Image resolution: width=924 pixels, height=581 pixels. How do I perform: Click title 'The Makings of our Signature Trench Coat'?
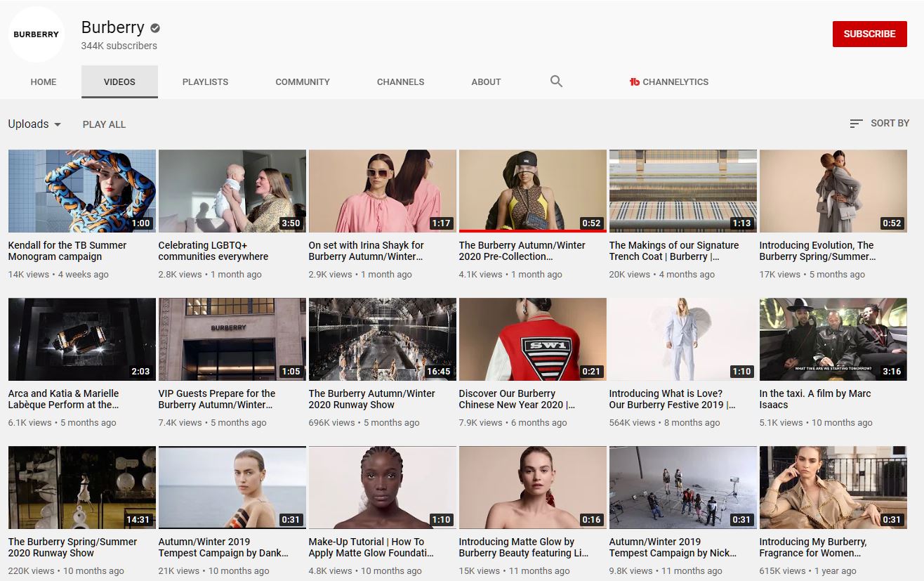(x=674, y=251)
